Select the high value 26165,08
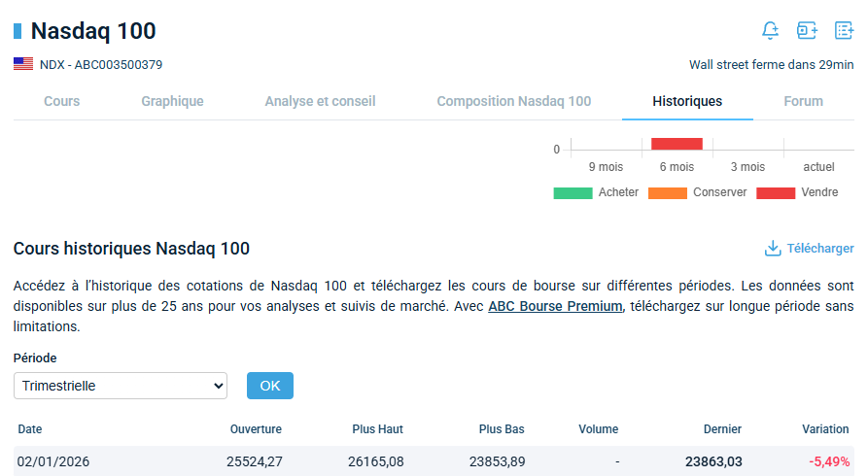 point(376,461)
